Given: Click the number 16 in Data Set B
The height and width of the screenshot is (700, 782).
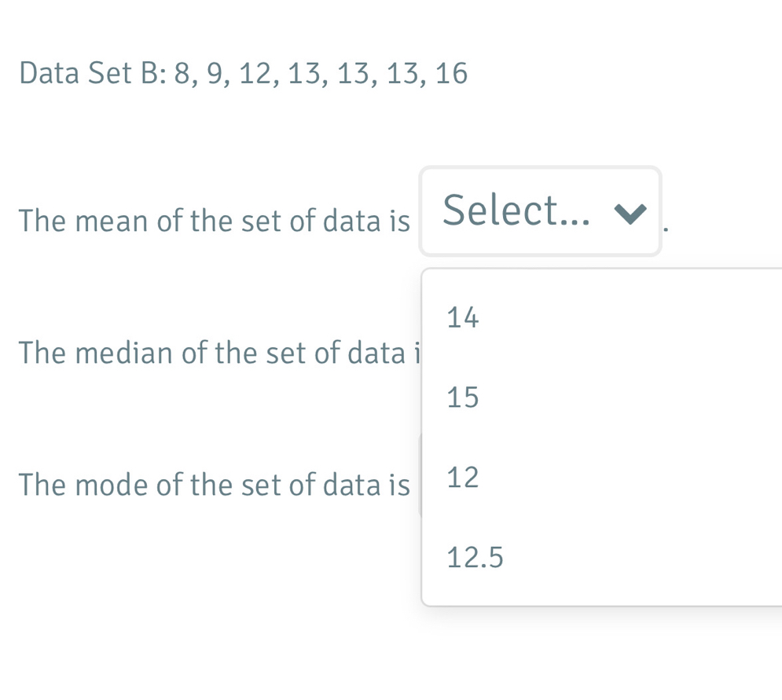Looking at the screenshot, I should click(450, 74).
